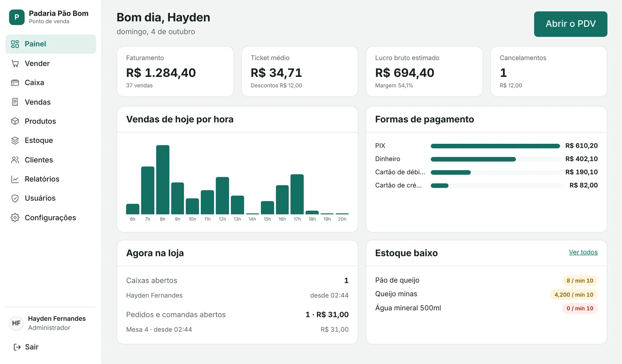Click the 4,200 / mín 10 stock badge

pos(574,294)
